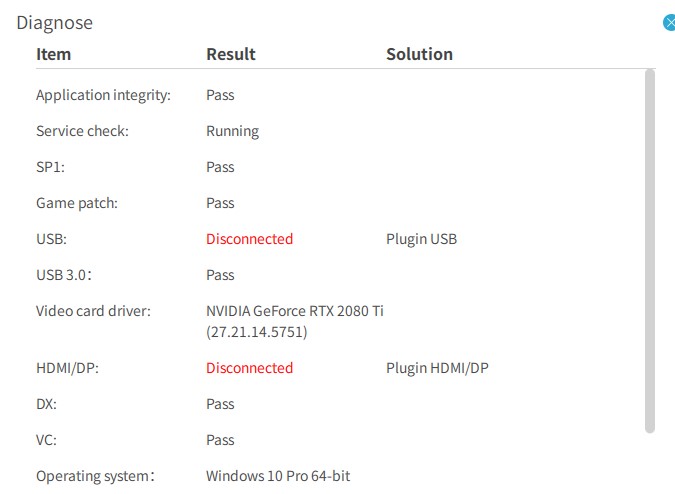The height and width of the screenshot is (494, 675).
Task: Click the Windows 10 Pro 64-bit text
Action: [x=278, y=476]
